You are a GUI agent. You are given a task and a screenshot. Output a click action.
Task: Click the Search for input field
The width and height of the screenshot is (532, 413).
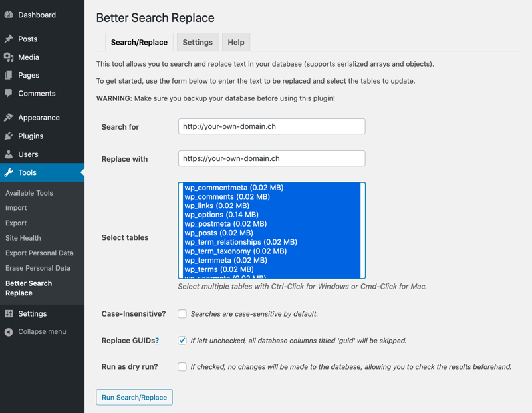[x=271, y=126]
